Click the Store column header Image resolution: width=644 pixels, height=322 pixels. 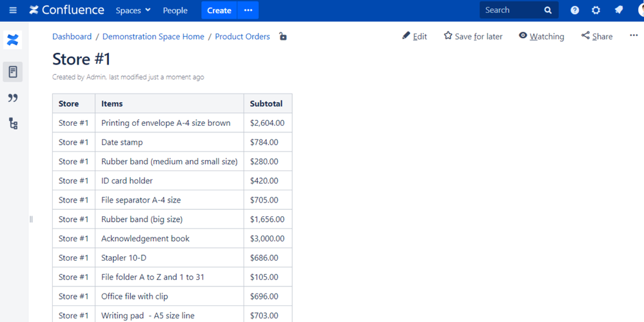coord(74,104)
